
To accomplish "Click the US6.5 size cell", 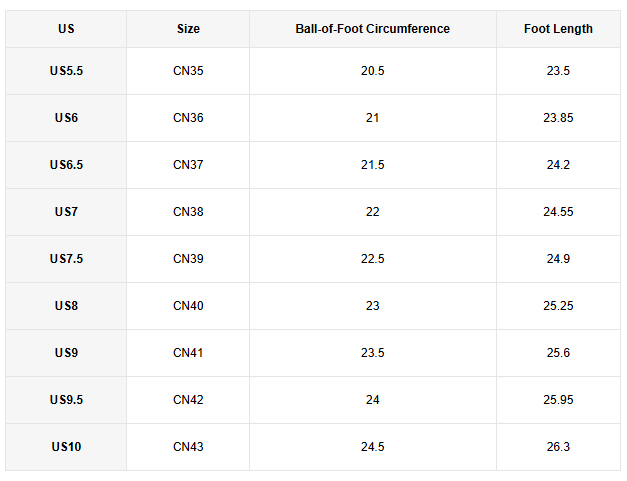I will click(66, 165).
